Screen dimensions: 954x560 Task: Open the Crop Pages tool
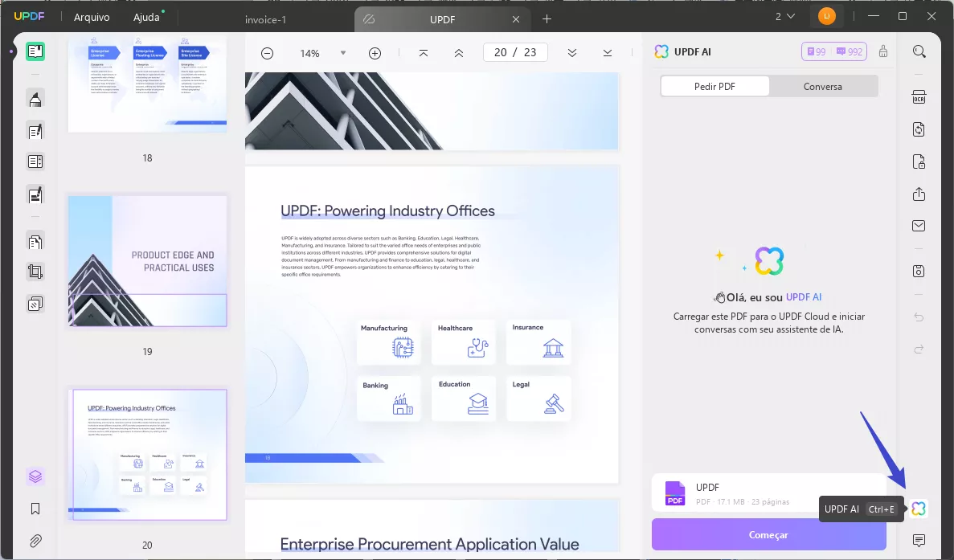35,272
